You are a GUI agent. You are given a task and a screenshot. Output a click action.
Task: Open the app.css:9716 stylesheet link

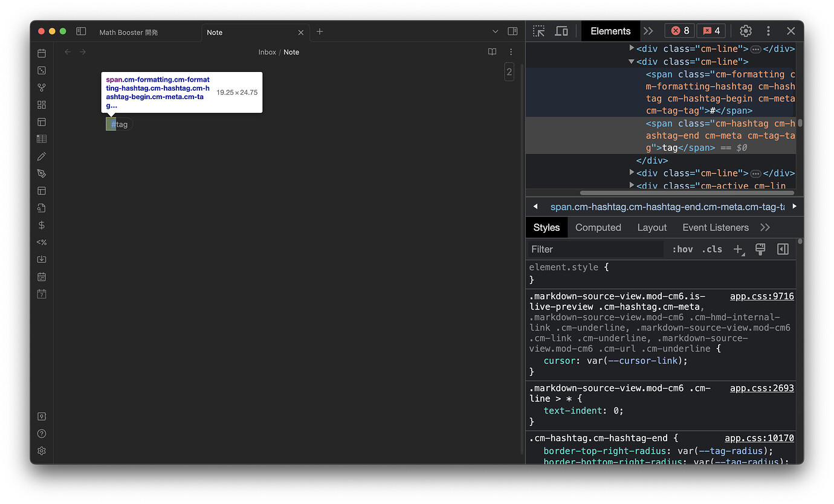[x=761, y=296]
